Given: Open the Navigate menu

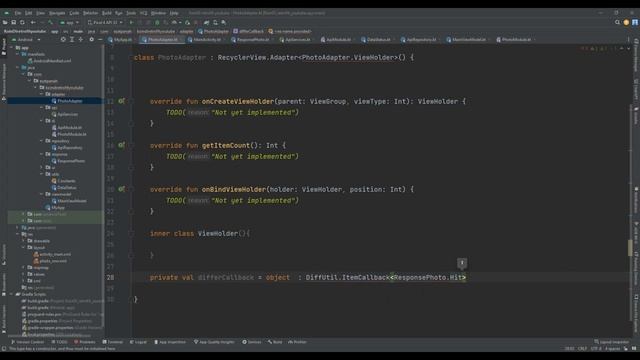Looking at the screenshot, I should click(57, 13).
